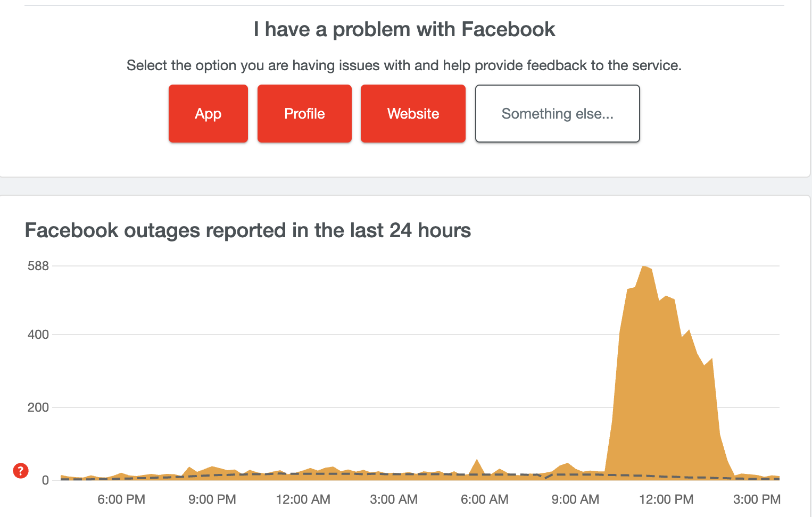
Task: Select the Profile problem option
Action: point(304,114)
